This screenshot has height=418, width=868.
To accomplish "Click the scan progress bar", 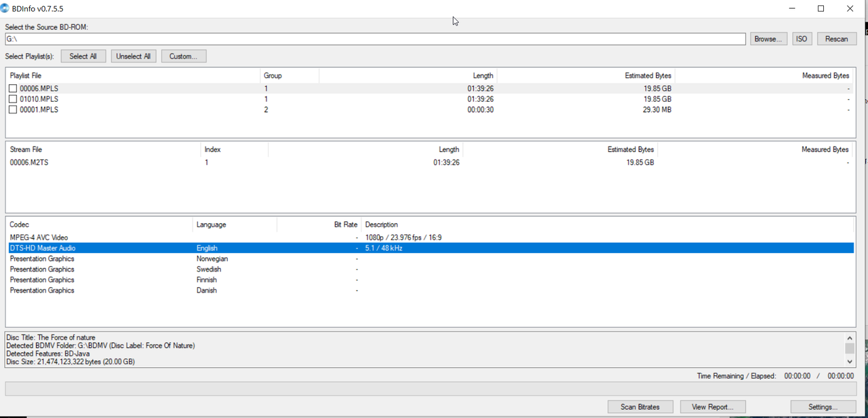I will tap(430, 389).
